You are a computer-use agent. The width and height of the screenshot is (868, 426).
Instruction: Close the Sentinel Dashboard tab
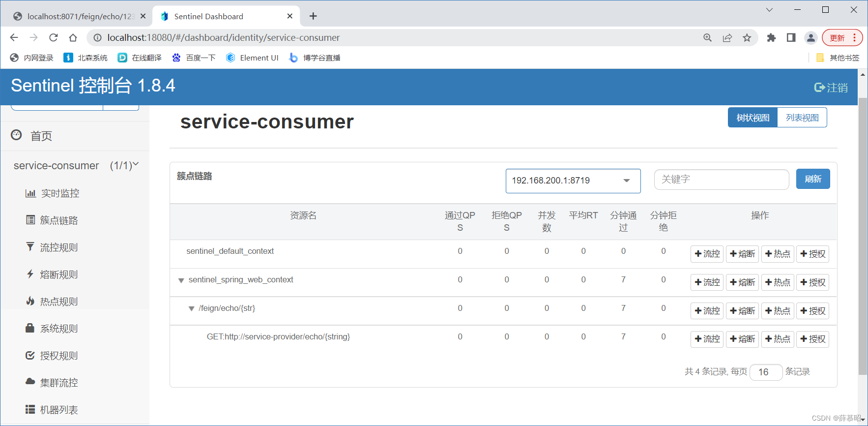[x=289, y=16]
